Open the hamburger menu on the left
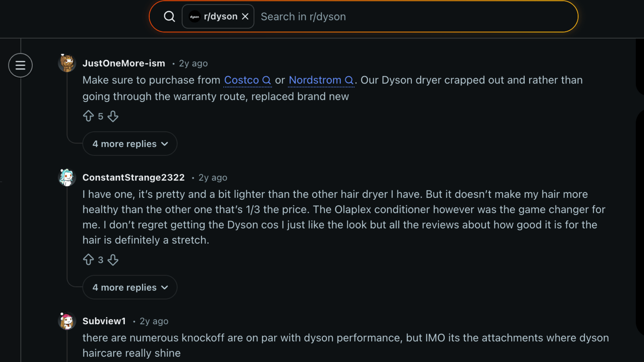The image size is (644, 362). point(20,65)
